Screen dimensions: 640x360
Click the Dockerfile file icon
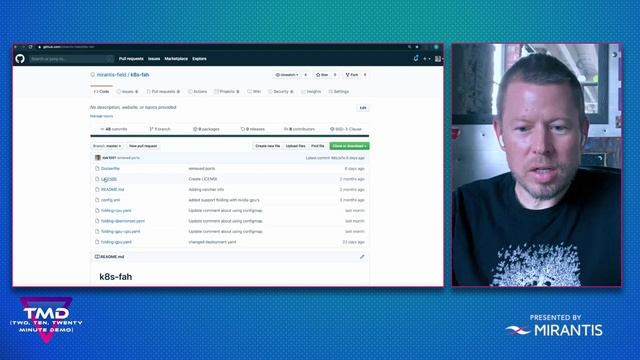pos(97,168)
